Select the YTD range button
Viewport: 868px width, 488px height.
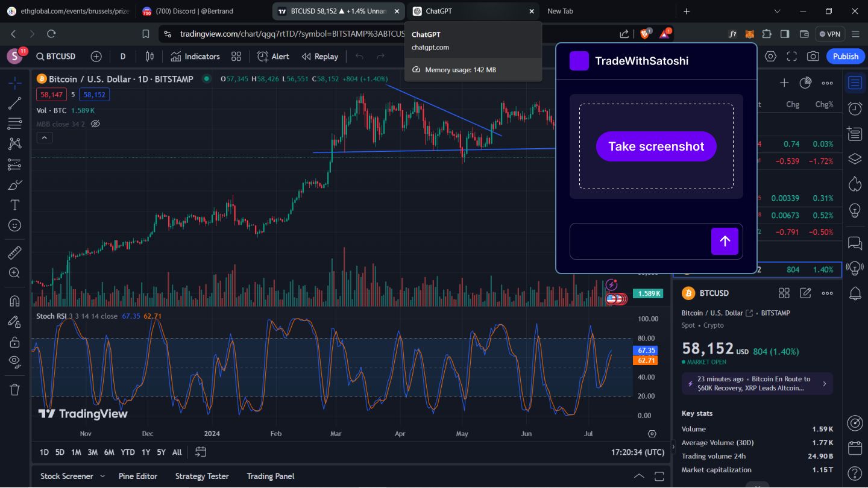pyautogui.click(x=127, y=452)
